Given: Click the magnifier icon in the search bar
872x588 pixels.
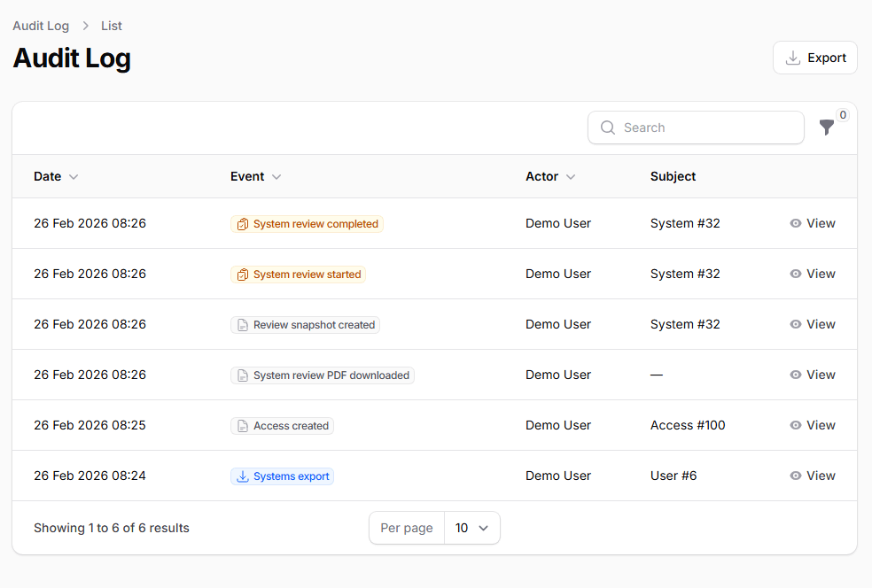Looking at the screenshot, I should pyautogui.click(x=608, y=128).
